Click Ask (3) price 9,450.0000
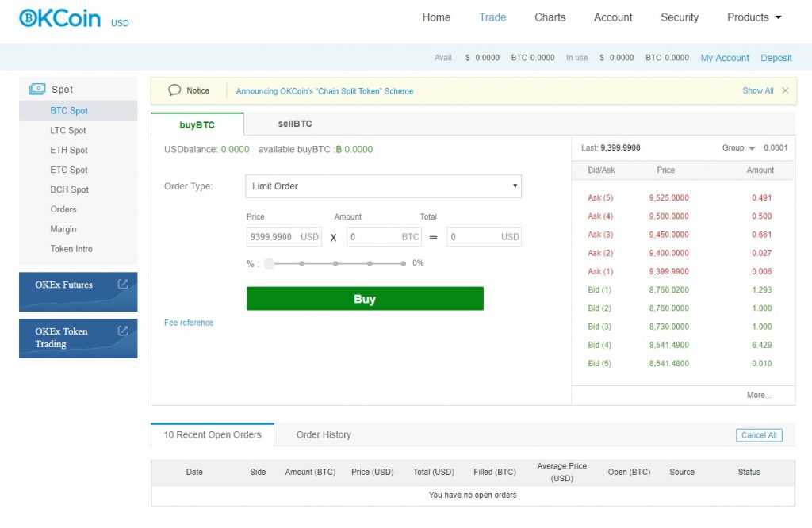Screen dimensions: 812x528 tap(668, 235)
